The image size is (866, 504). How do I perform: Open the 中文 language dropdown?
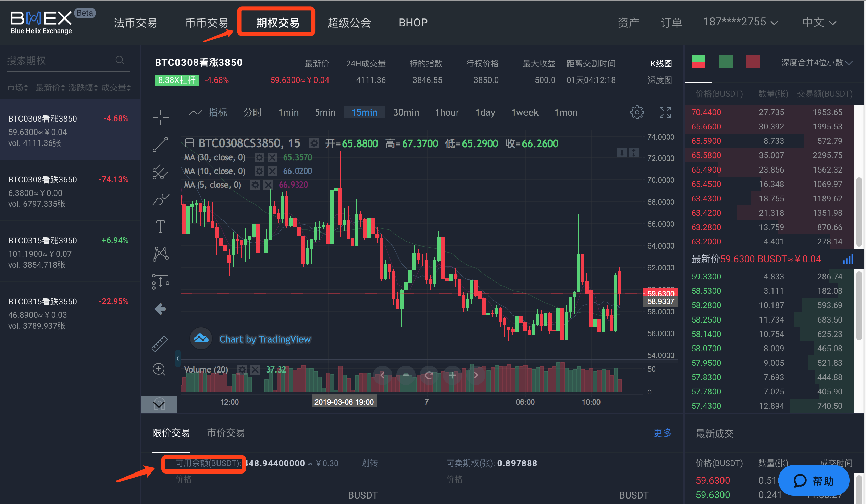click(819, 23)
